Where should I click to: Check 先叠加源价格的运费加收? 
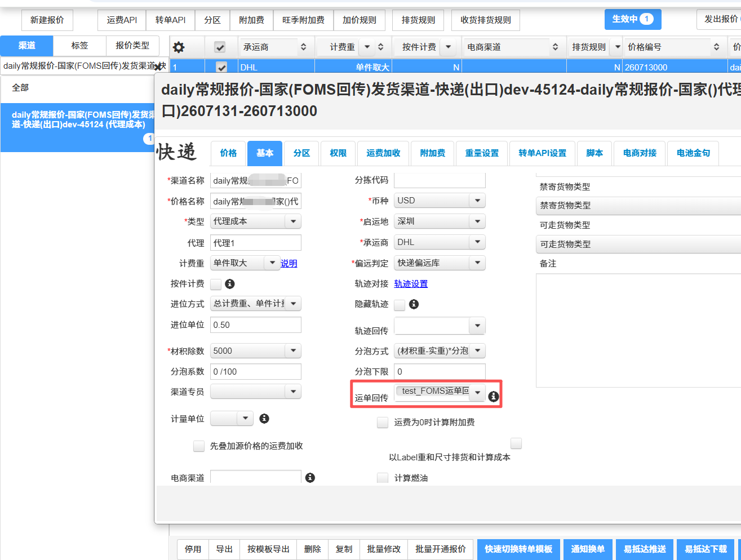[x=199, y=446]
